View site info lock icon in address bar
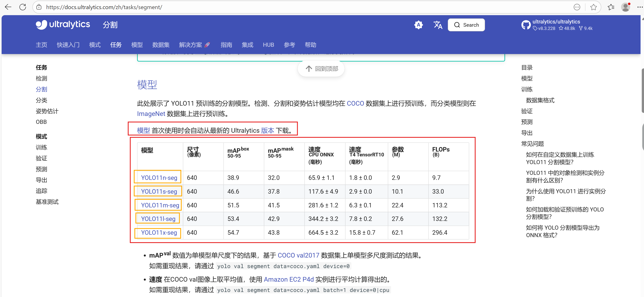 tap(39, 7)
